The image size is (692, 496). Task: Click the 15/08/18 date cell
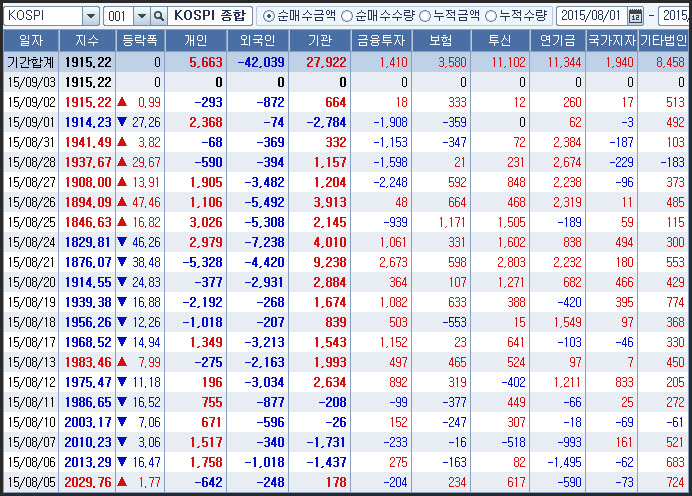pos(31,322)
